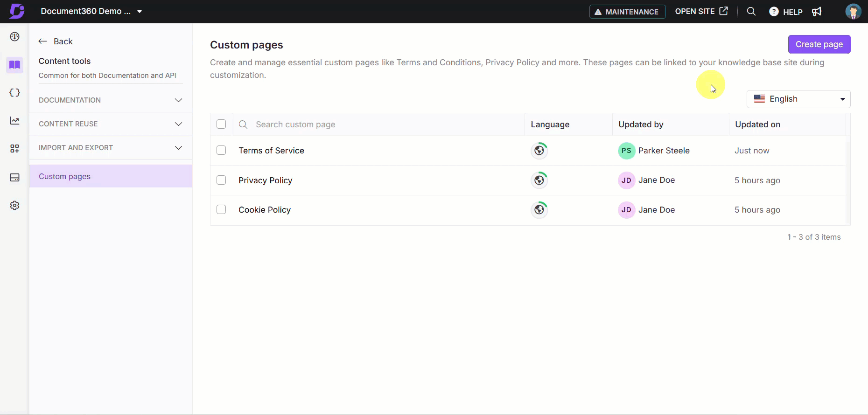The height and width of the screenshot is (415, 868).
Task: Click the Language column header
Action: click(x=550, y=124)
